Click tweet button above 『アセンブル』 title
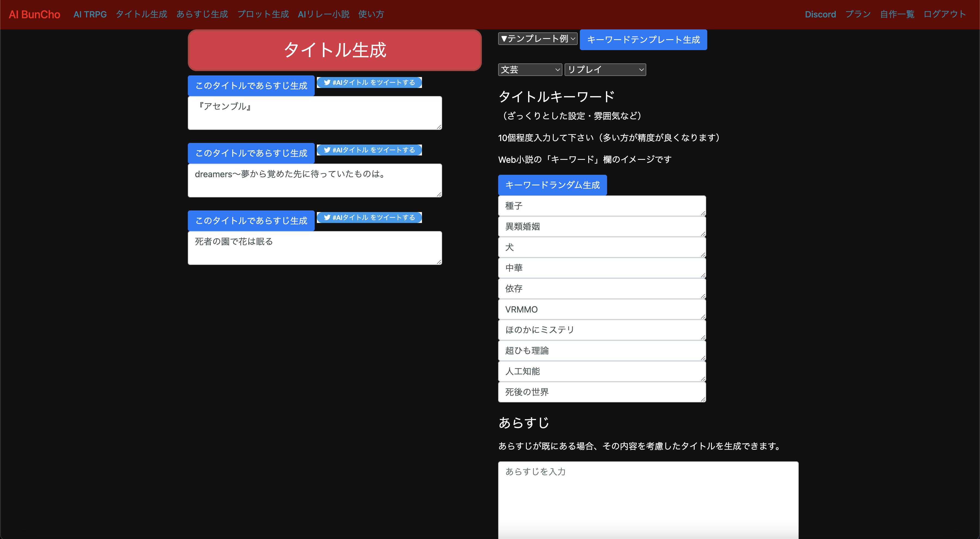This screenshot has height=539, width=980. click(x=369, y=82)
